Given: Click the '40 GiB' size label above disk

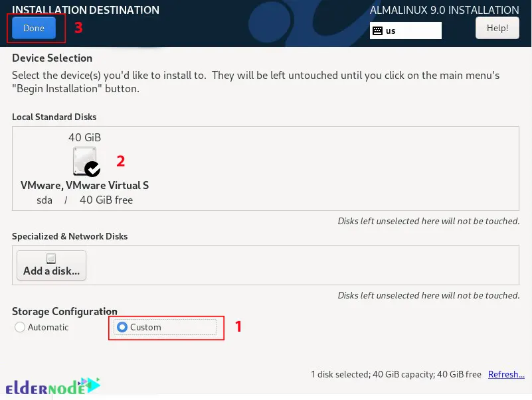Looking at the screenshot, I should [84, 137].
